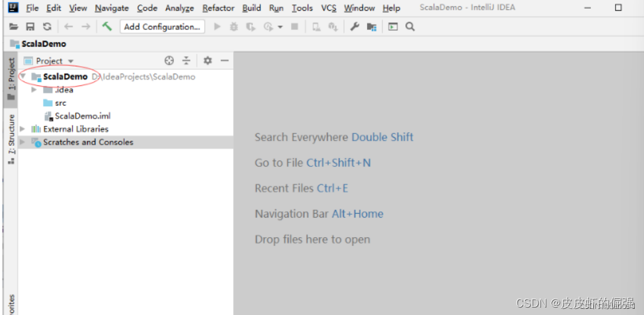Click the Forward navigation arrow
Image resolution: width=644 pixels, height=315 pixels.
(85, 27)
